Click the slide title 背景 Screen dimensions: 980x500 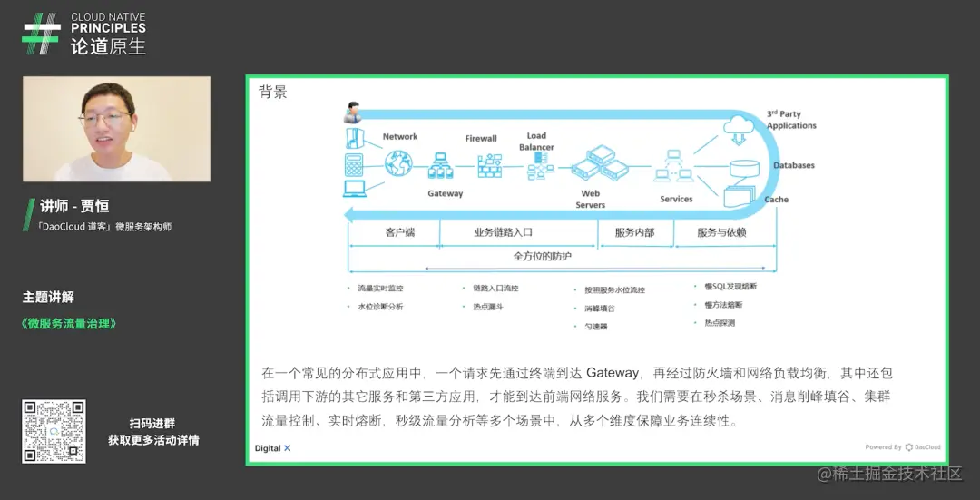click(273, 92)
